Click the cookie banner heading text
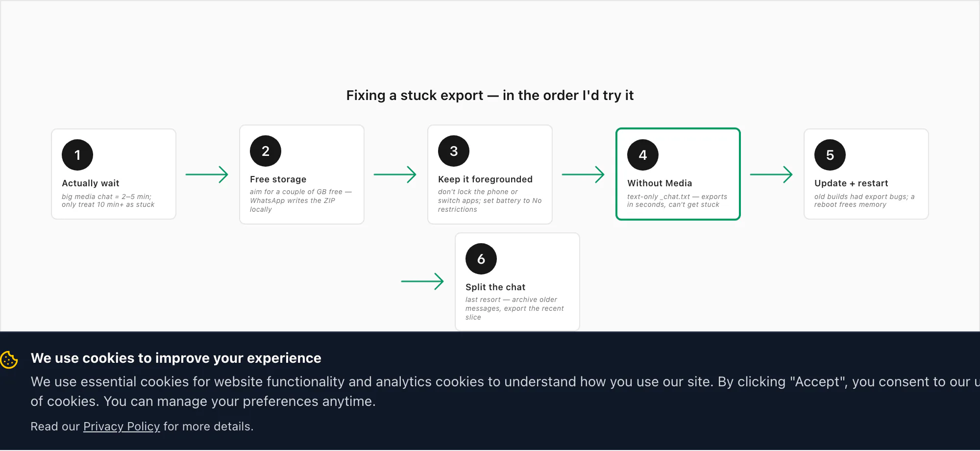This screenshot has height=451, width=980. pos(176,358)
